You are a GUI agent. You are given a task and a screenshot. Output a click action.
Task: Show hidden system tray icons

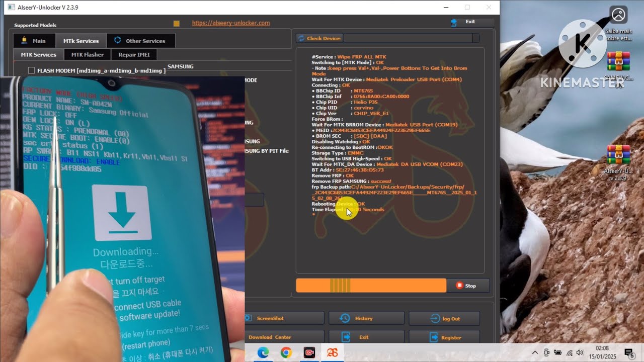point(535,353)
